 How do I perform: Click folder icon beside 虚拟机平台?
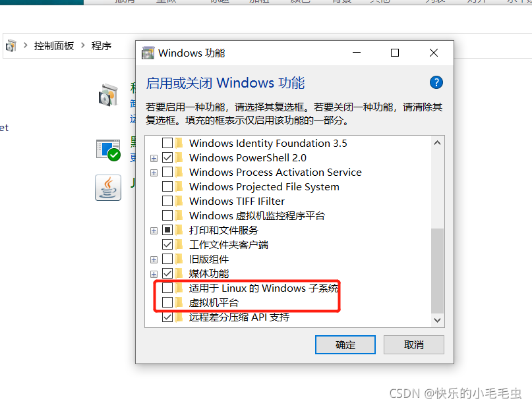pos(179,302)
